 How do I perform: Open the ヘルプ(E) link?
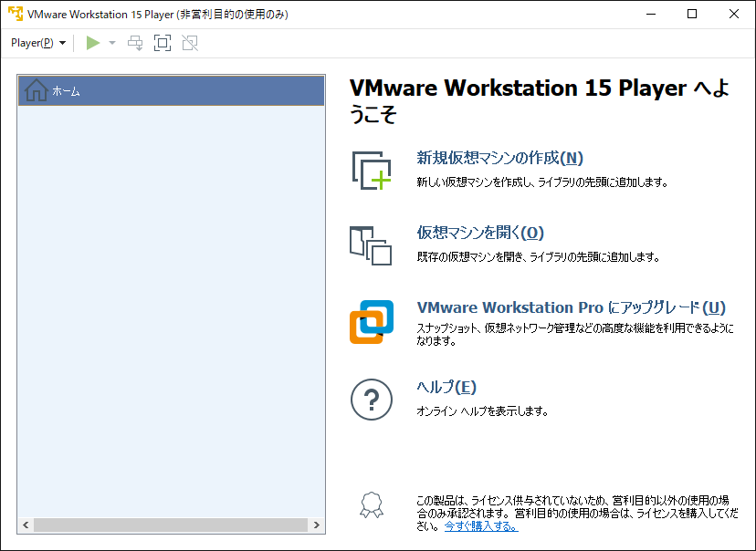click(446, 386)
